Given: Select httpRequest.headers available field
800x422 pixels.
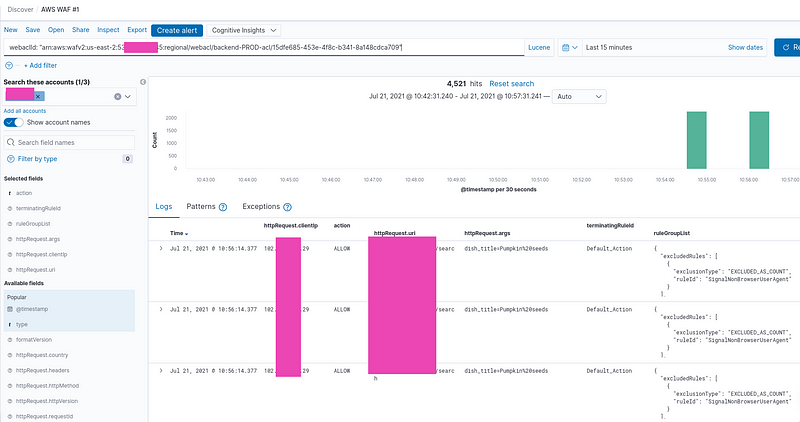Looking at the screenshot, I should (42, 370).
